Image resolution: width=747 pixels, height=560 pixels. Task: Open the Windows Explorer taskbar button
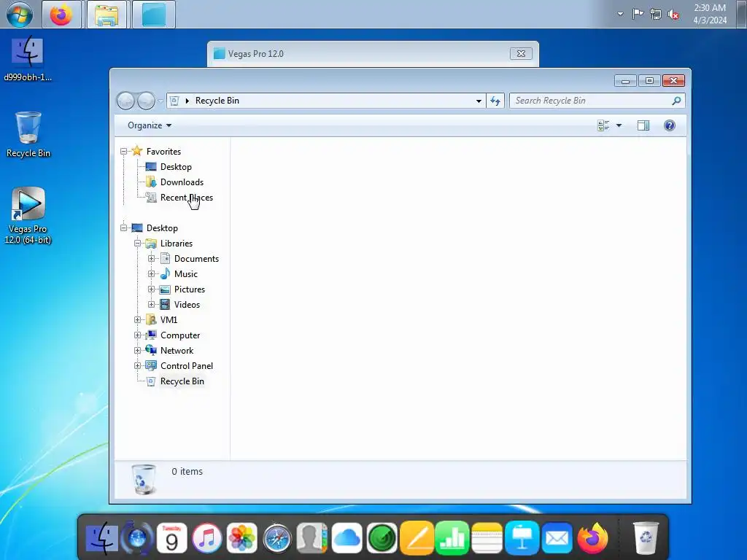[107, 15]
